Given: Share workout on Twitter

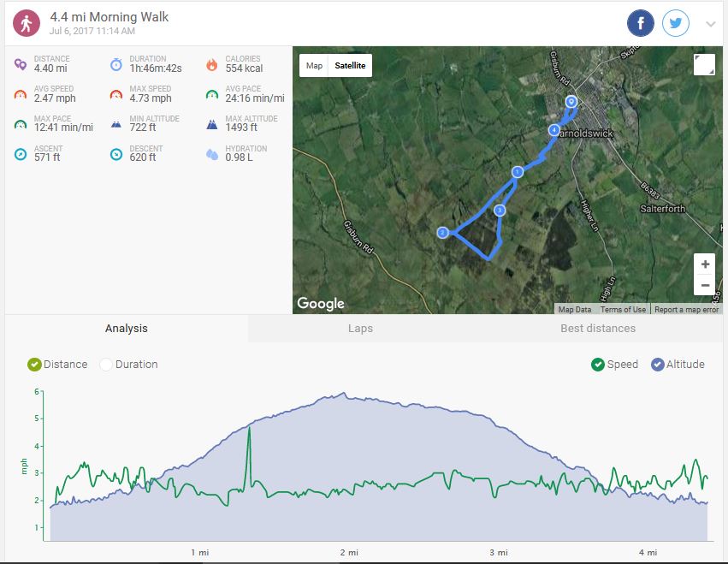Looking at the screenshot, I should pos(676,23).
